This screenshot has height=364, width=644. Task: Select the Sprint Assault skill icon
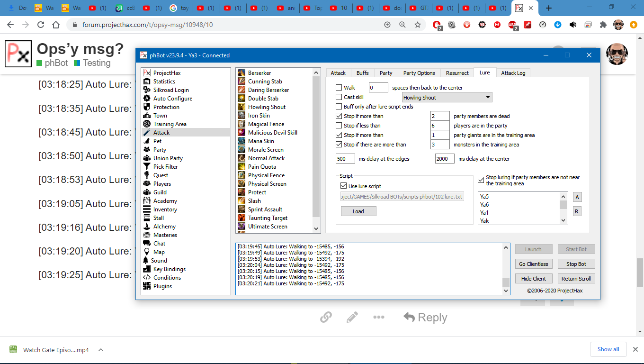(241, 209)
